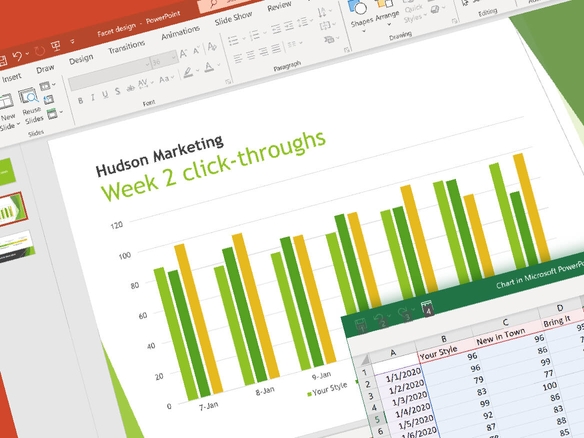Image resolution: width=584 pixels, height=438 pixels.
Task: Toggle Bold formatting
Action: [80, 101]
